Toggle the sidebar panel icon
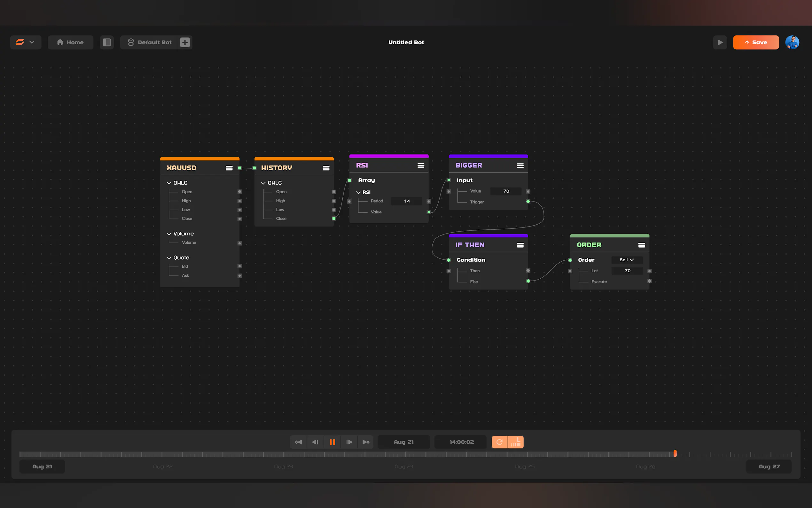Image resolution: width=812 pixels, height=508 pixels. click(x=107, y=42)
